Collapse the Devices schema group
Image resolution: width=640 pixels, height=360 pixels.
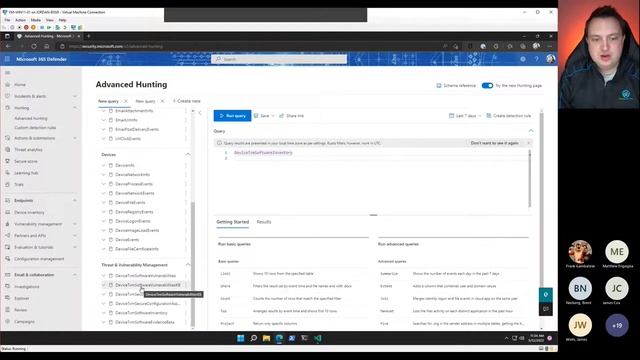[188, 154]
